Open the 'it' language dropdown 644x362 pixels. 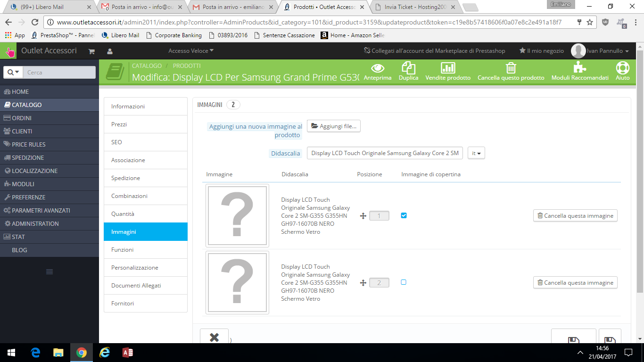pos(476,153)
